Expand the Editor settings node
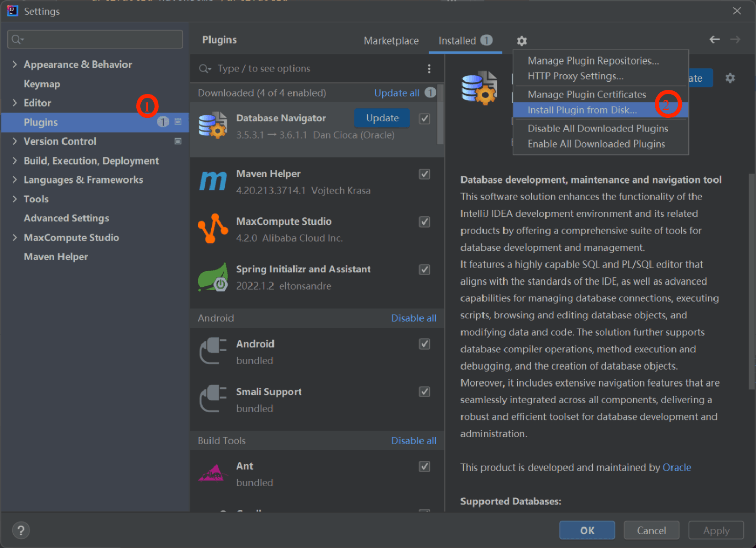This screenshot has width=756, height=548. 14,103
